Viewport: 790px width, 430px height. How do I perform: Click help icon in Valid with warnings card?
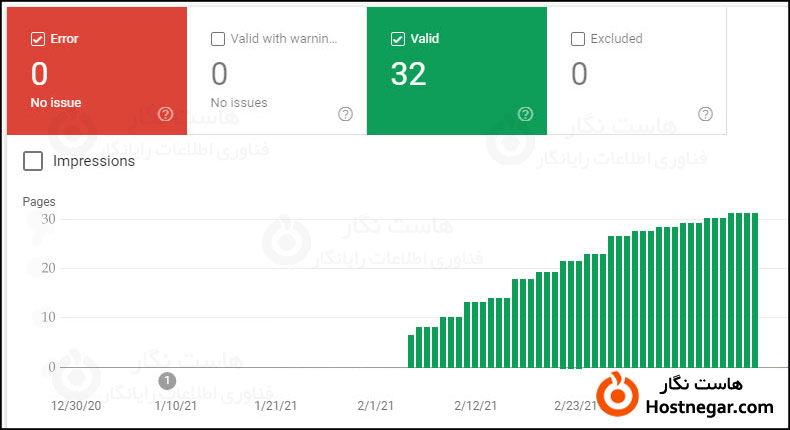345,113
